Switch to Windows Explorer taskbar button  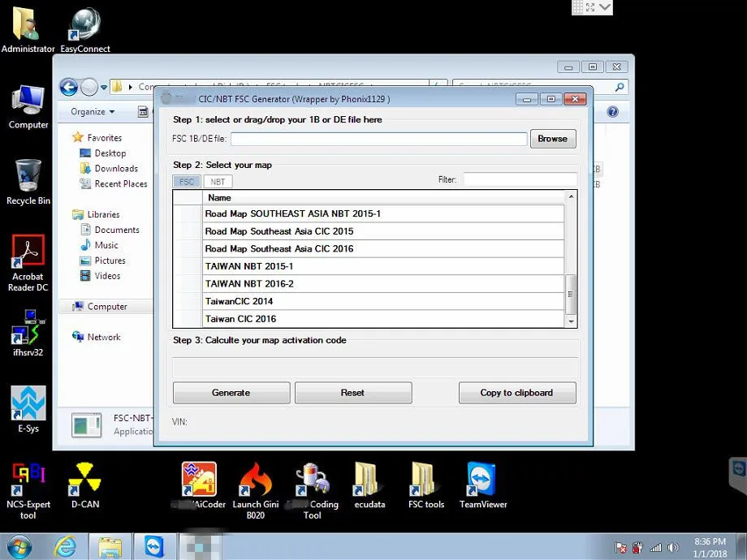click(110, 547)
